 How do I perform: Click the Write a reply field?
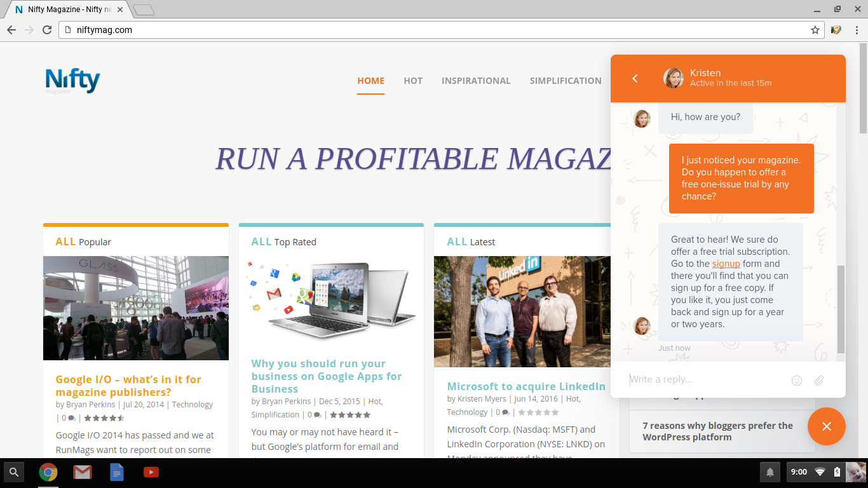click(x=705, y=379)
